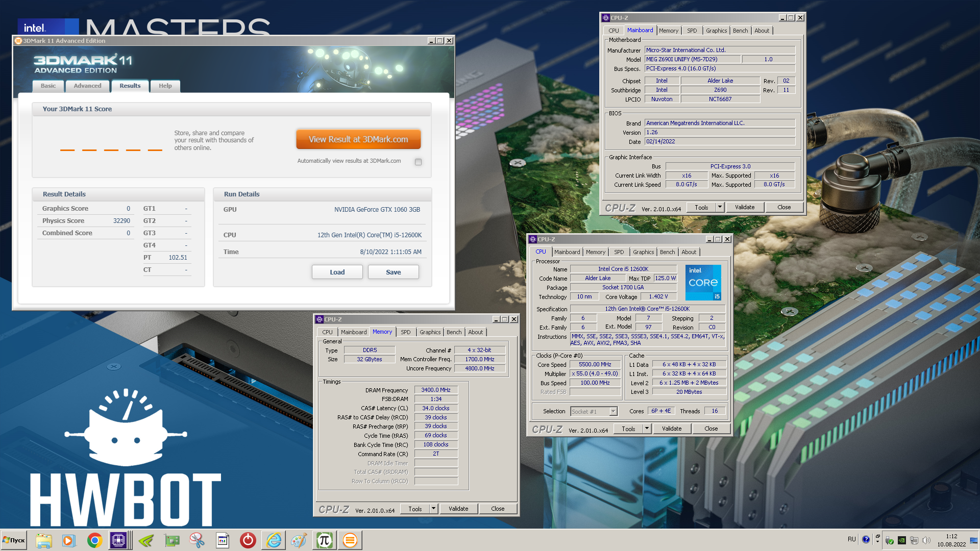Toggle automatically view results at 3DMark.com

tap(418, 162)
